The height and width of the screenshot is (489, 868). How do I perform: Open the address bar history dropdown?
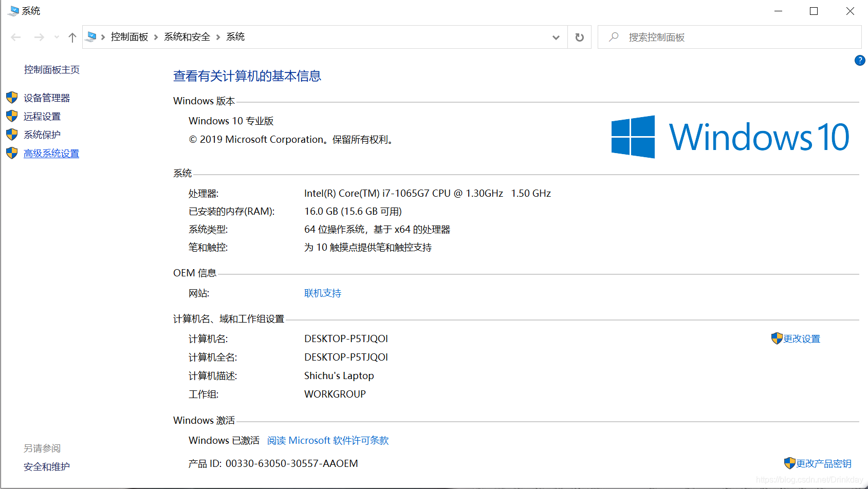pos(556,37)
